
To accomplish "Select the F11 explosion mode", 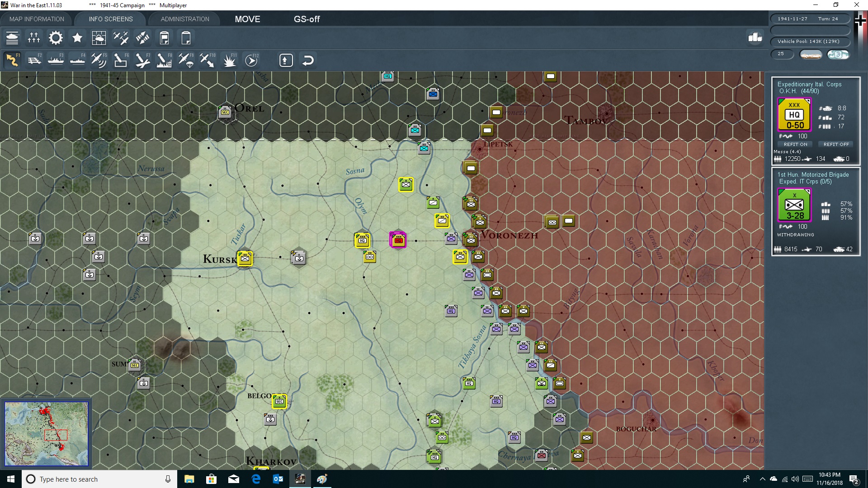I will coord(229,60).
